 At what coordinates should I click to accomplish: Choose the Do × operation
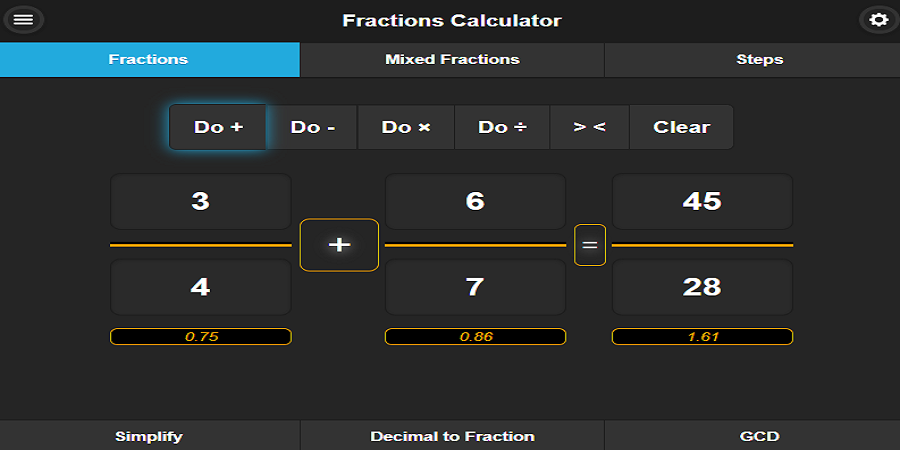[x=406, y=127]
